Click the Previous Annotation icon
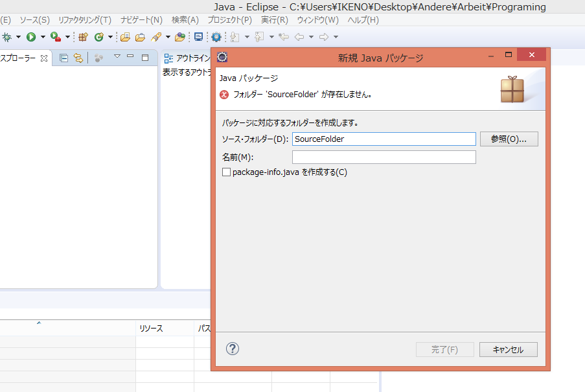This screenshot has width=585, height=392. (259, 37)
